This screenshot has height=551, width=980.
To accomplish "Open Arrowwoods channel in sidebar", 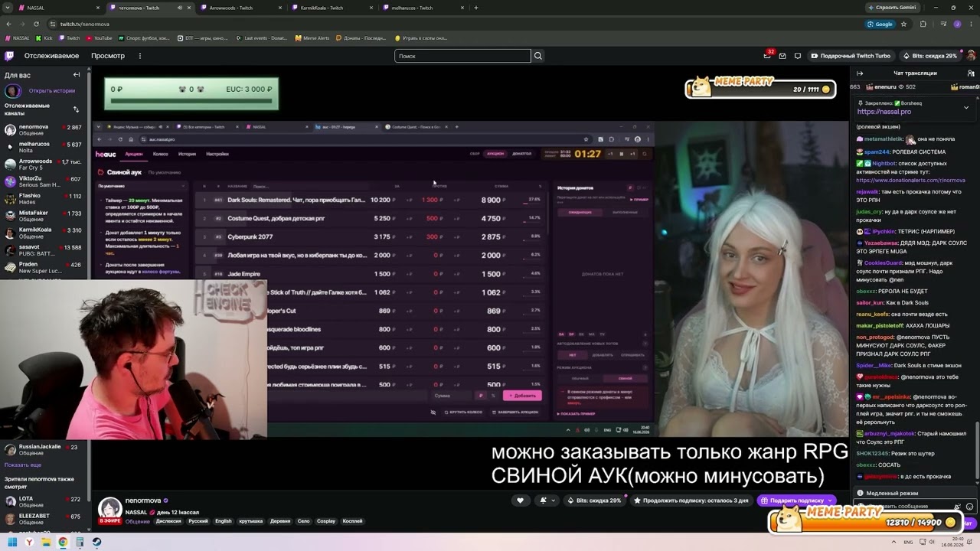I will (x=44, y=165).
